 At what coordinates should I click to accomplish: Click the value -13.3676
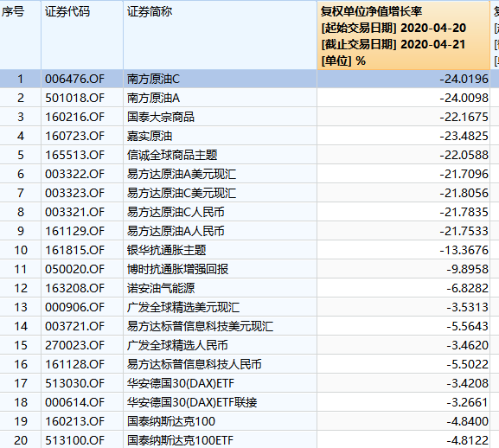click(x=464, y=251)
